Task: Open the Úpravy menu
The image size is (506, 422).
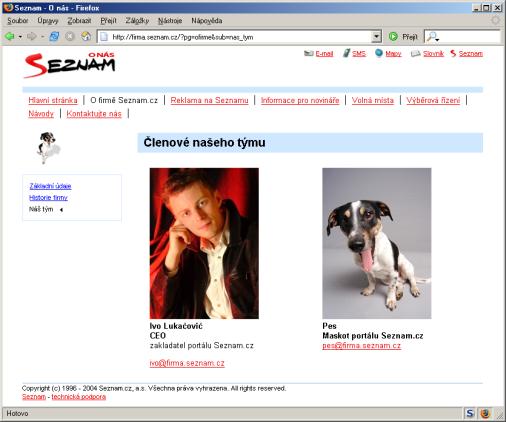Action: coord(48,21)
